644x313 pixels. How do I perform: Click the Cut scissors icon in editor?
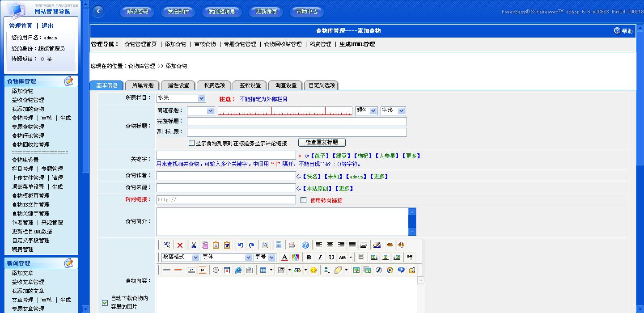coord(194,245)
